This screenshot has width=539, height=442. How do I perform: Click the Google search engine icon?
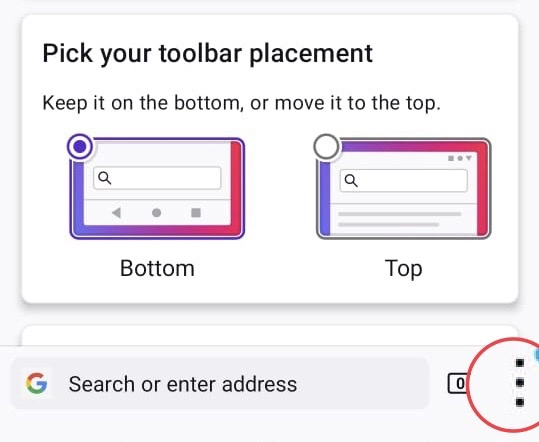[x=36, y=383]
